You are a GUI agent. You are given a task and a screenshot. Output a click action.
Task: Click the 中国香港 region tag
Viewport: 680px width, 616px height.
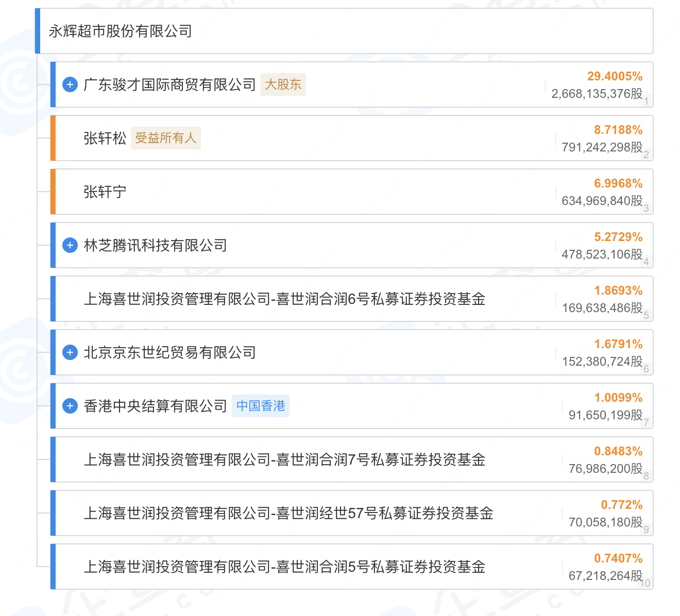click(x=261, y=406)
